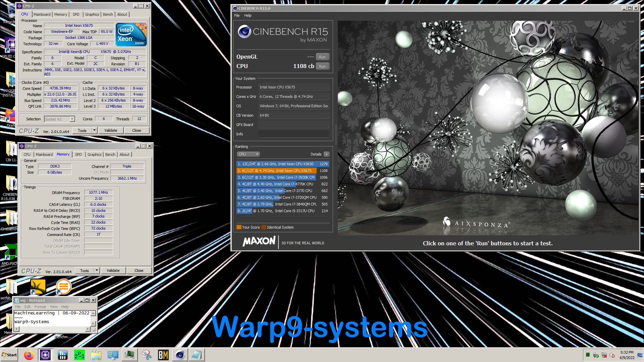Click the BM BenchMate taskbar icon
The width and height of the screenshot is (644, 362).
(x=163, y=355)
